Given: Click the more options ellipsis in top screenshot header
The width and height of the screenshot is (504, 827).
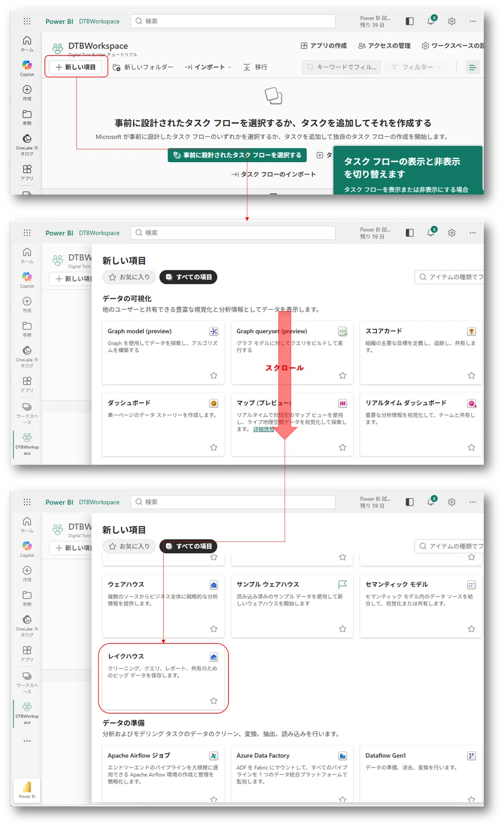Looking at the screenshot, I should tap(472, 21).
